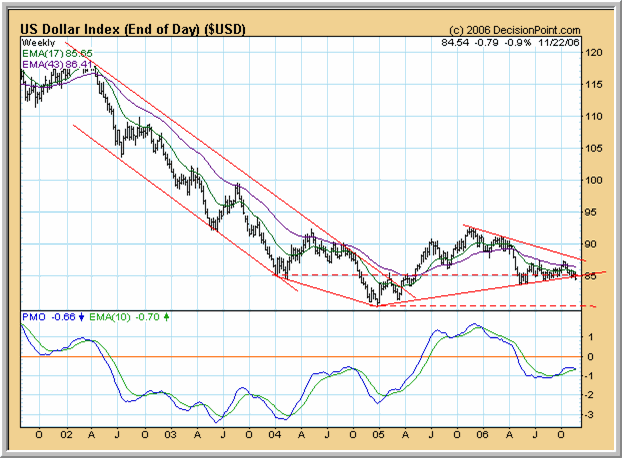Click the "03" year label on time axis
The width and height of the screenshot is (622, 458).
pos(171,435)
